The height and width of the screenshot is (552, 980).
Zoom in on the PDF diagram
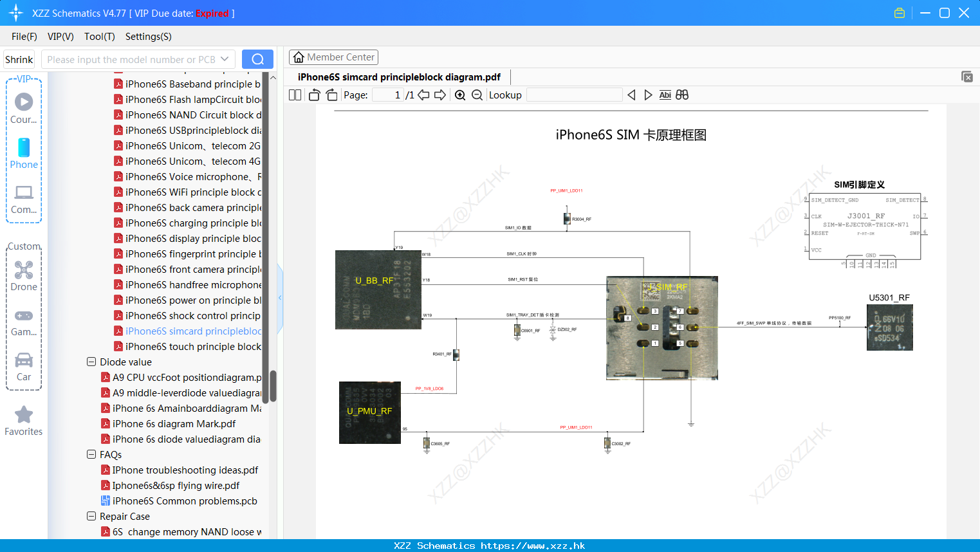[x=460, y=95]
